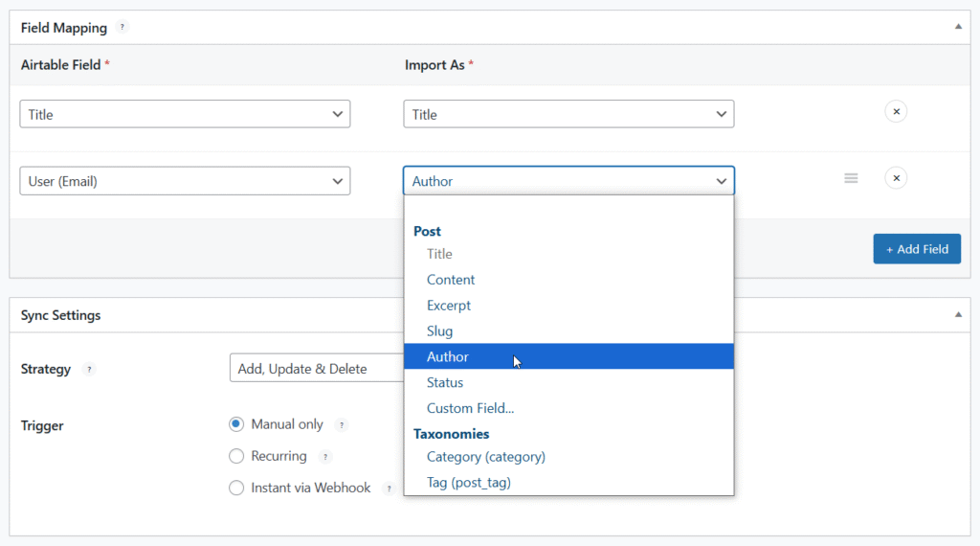The height and width of the screenshot is (546, 980).
Task: Remove the User (Email) mapping row
Action: coord(896,178)
